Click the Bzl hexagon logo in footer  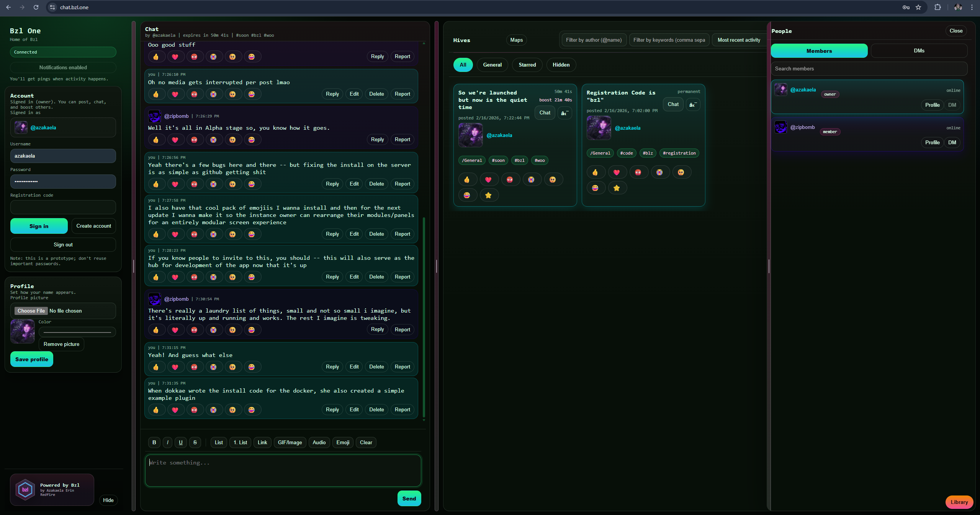25,489
